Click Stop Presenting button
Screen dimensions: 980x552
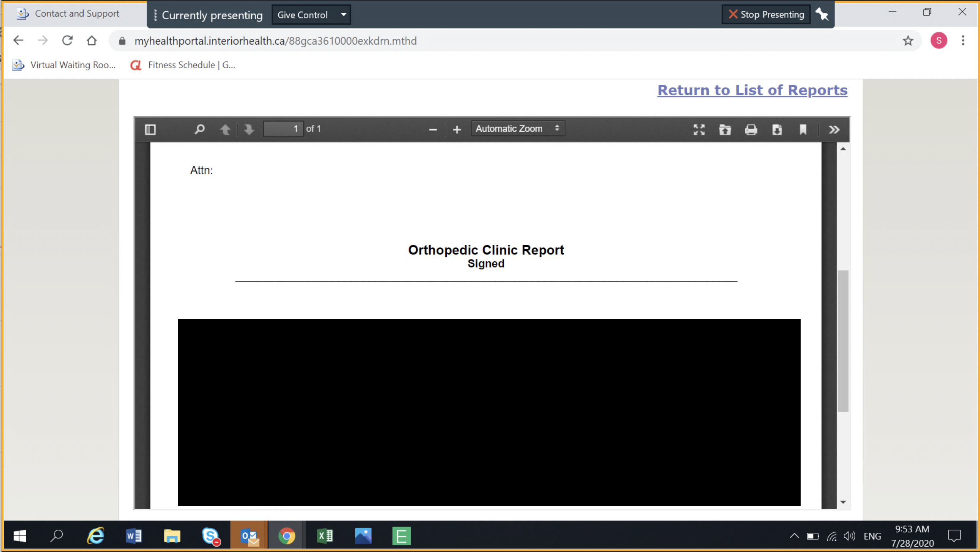(766, 15)
